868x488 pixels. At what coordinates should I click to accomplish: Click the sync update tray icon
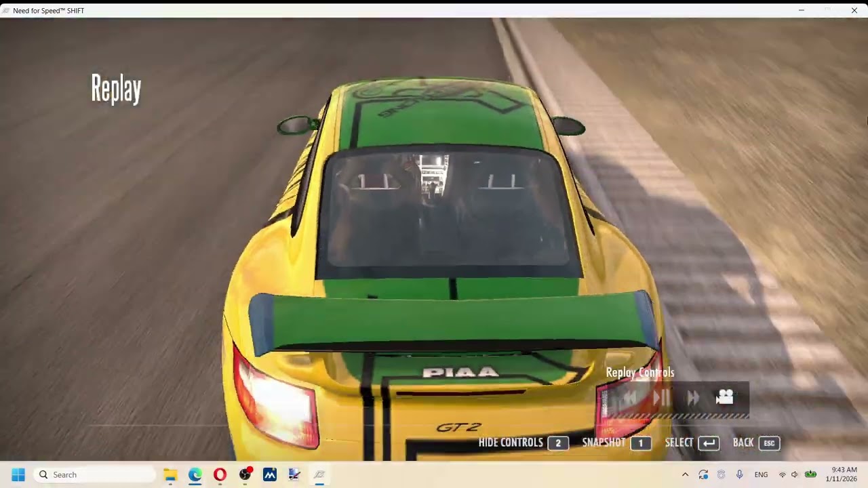703,474
